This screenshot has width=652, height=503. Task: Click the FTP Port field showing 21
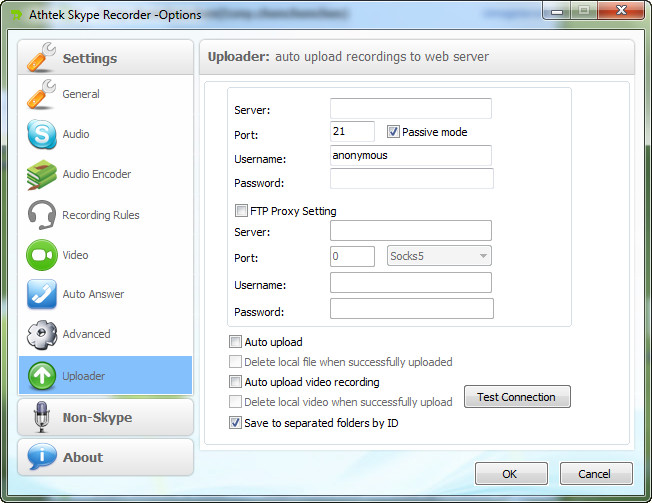click(352, 131)
